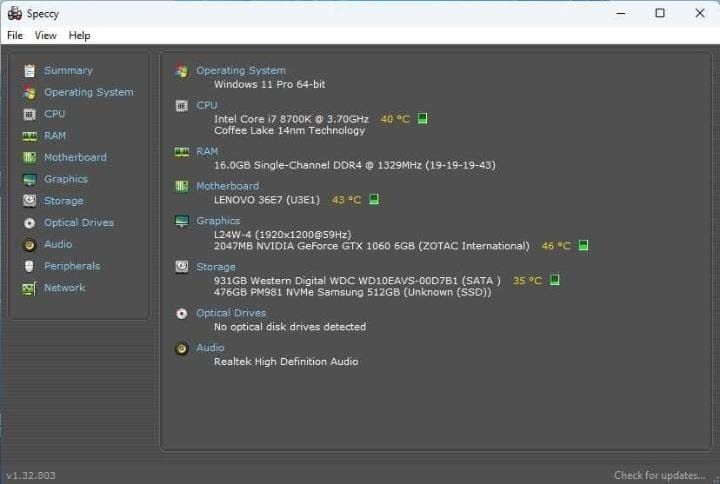Click the Summary clipboard icon in sidebar
Viewport: 720px width, 484px height.
[x=29, y=71]
